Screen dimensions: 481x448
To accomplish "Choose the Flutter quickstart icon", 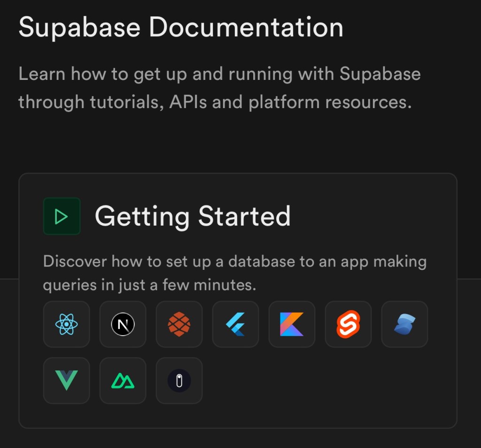I will tap(235, 324).
